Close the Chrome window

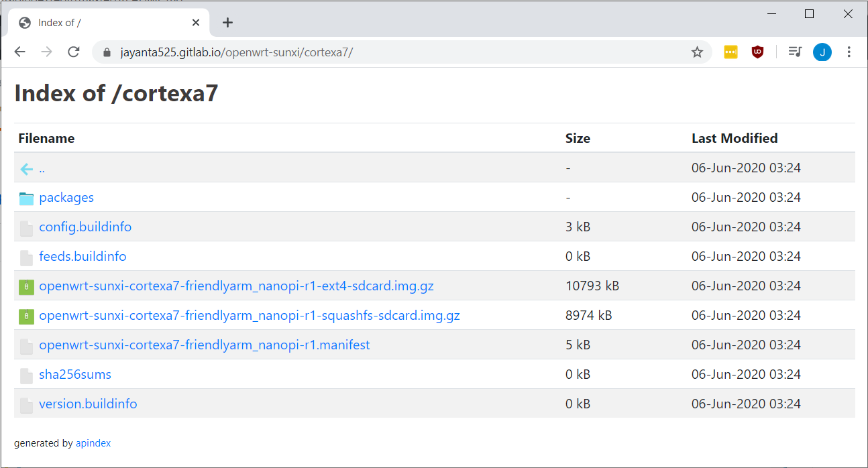point(848,14)
